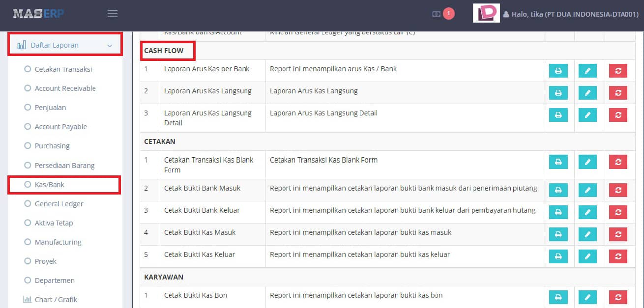Edit the Laporan Arus Kas Langsung Detail report
The width and height of the screenshot is (644, 308).
588,115
